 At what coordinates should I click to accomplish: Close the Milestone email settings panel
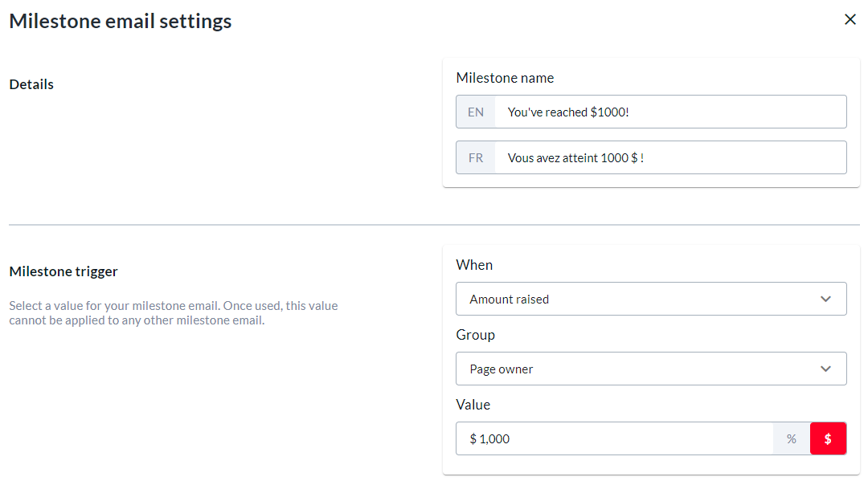tap(850, 19)
